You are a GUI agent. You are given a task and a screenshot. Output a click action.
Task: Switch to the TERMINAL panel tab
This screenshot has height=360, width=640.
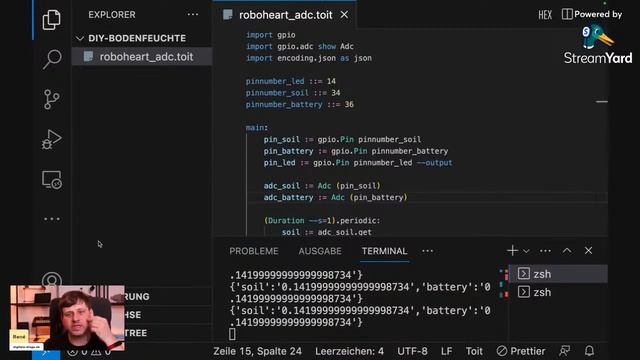[x=384, y=251]
